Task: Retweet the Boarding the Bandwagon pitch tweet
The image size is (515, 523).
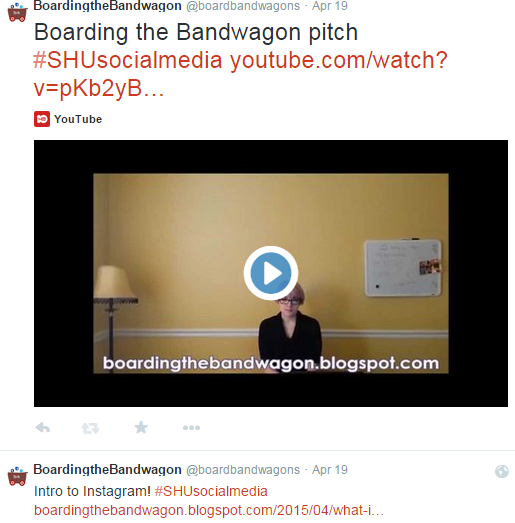Action: tap(90, 428)
